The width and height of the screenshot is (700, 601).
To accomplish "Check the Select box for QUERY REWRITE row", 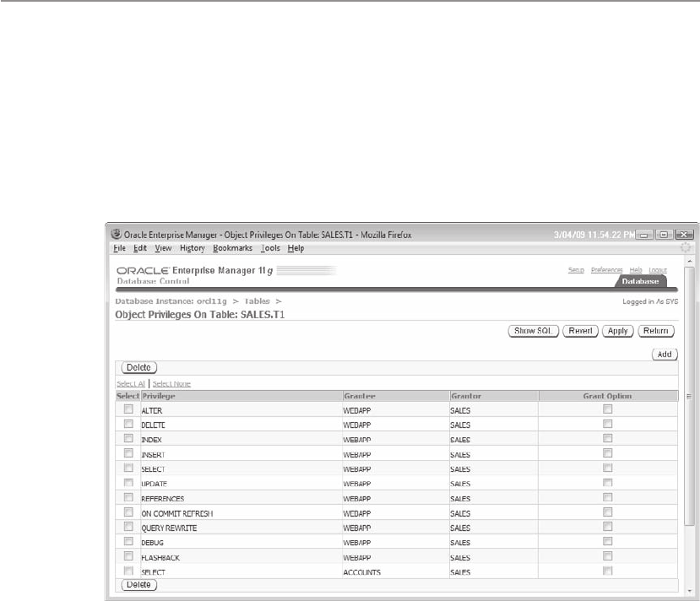I will [x=128, y=527].
